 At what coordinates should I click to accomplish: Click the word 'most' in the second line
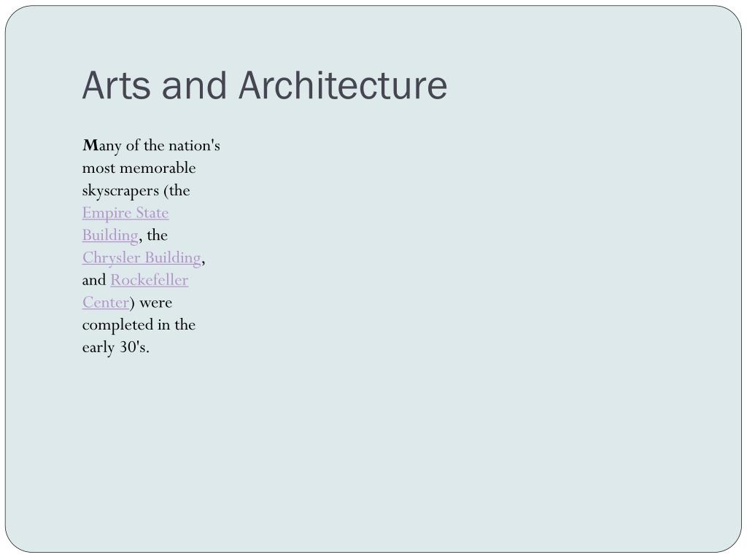click(x=98, y=168)
